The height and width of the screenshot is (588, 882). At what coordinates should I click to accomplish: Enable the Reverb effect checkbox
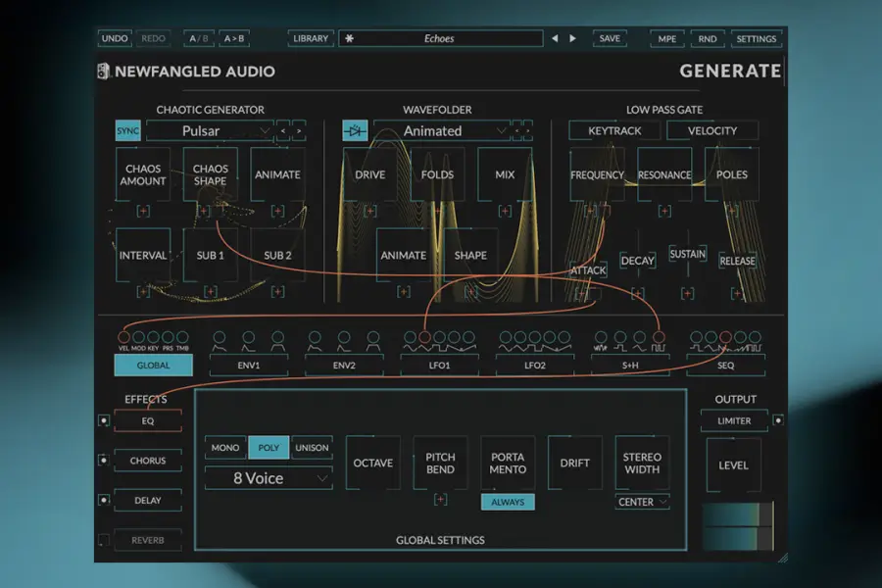[104, 540]
